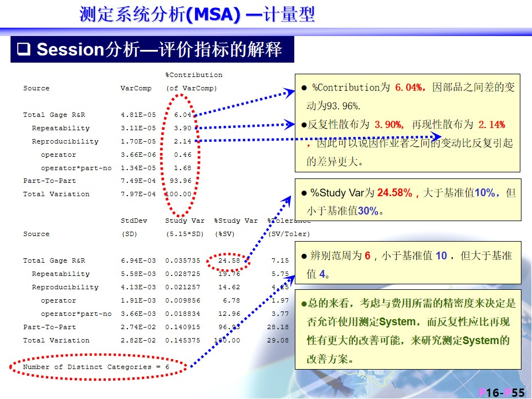Screen dimensions: 532x399
Task: Click the operator*part-no row in first table
Action: 76,168
